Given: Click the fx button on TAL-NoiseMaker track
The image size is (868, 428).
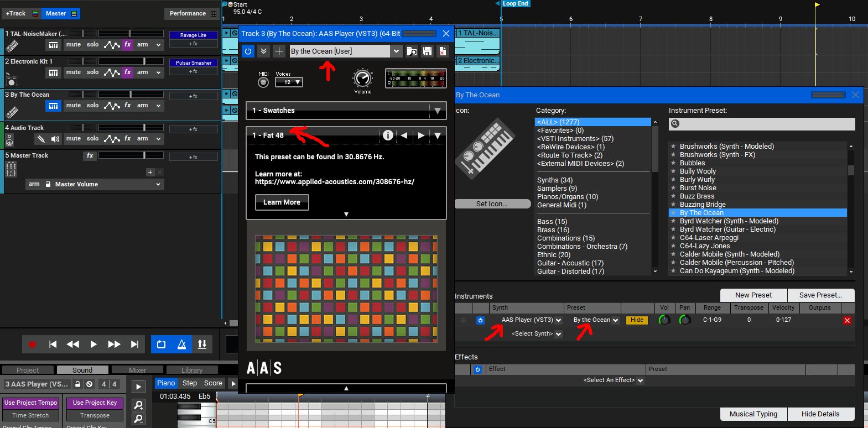Looking at the screenshot, I should (128, 44).
